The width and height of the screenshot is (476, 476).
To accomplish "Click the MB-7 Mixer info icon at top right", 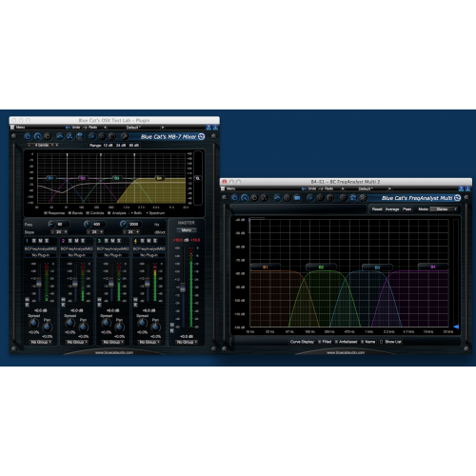I will (x=215, y=128).
